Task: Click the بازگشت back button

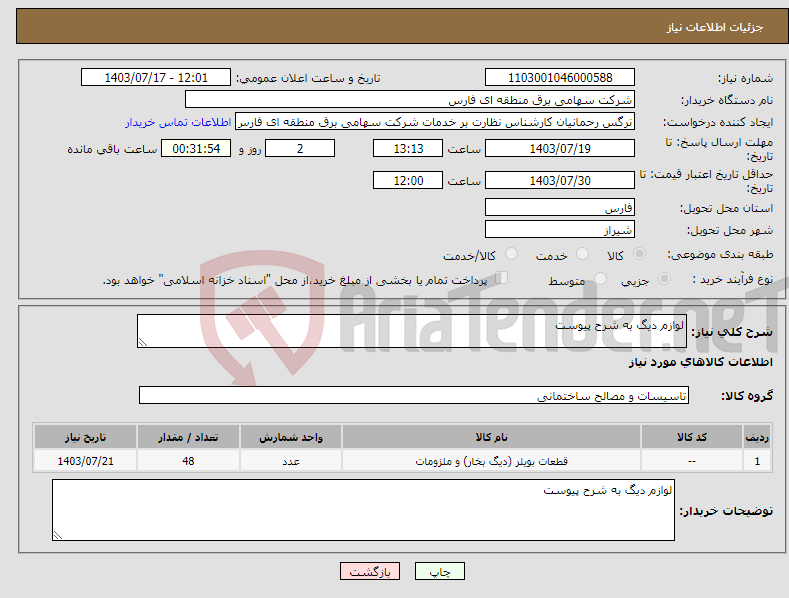Action: (x=370, y=571)
